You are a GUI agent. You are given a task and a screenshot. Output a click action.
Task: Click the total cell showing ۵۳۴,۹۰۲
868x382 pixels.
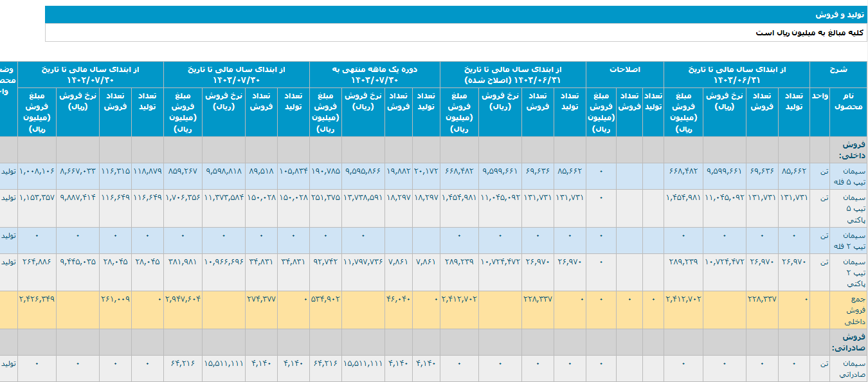(x=326, y=299)
